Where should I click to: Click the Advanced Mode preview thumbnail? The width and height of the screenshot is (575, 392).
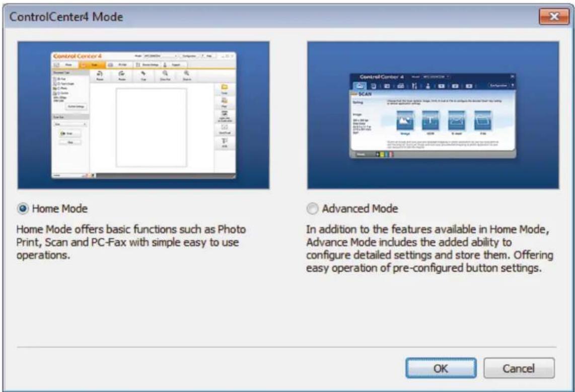point(433,115)
